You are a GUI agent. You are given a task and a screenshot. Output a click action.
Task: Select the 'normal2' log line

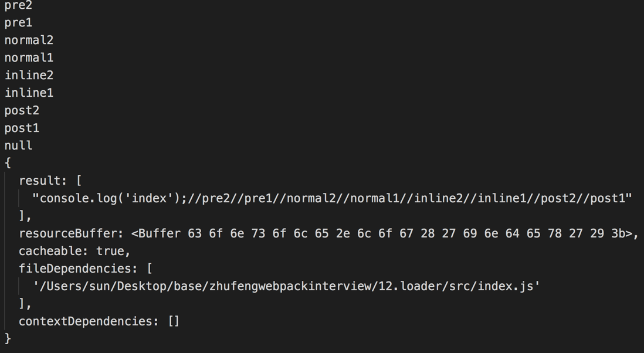coord(29,40)
